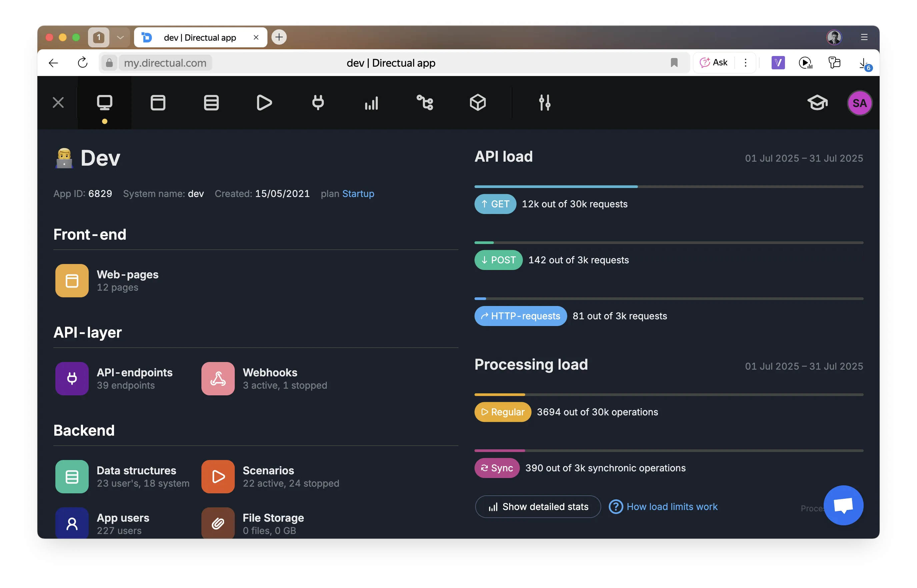Open the three-dot menu next to Ask
This screenshot has width=917, height=588.
point(745,62)
